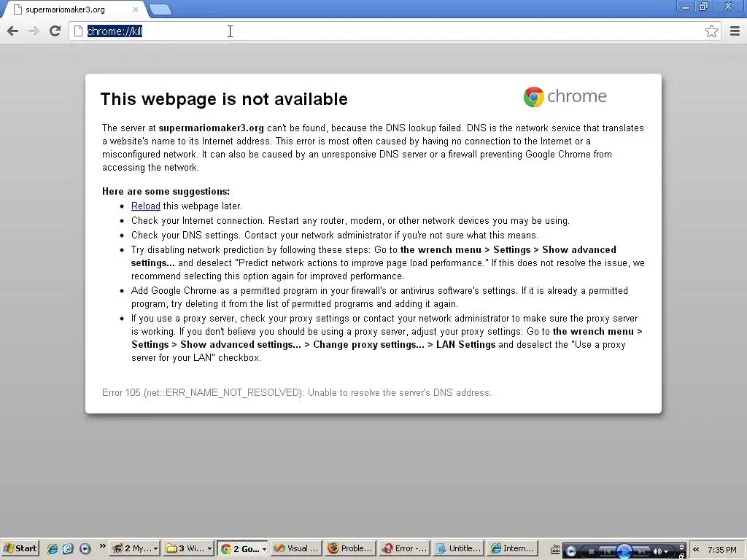Open the media toolbar volume dropdown arrow
The image size is (747, 560).
coord(666,551)
